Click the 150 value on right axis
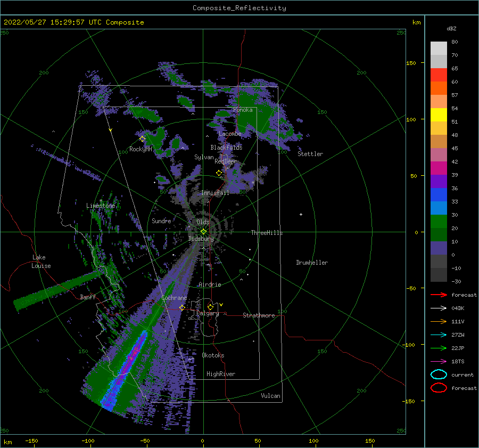 click(411, 63)
